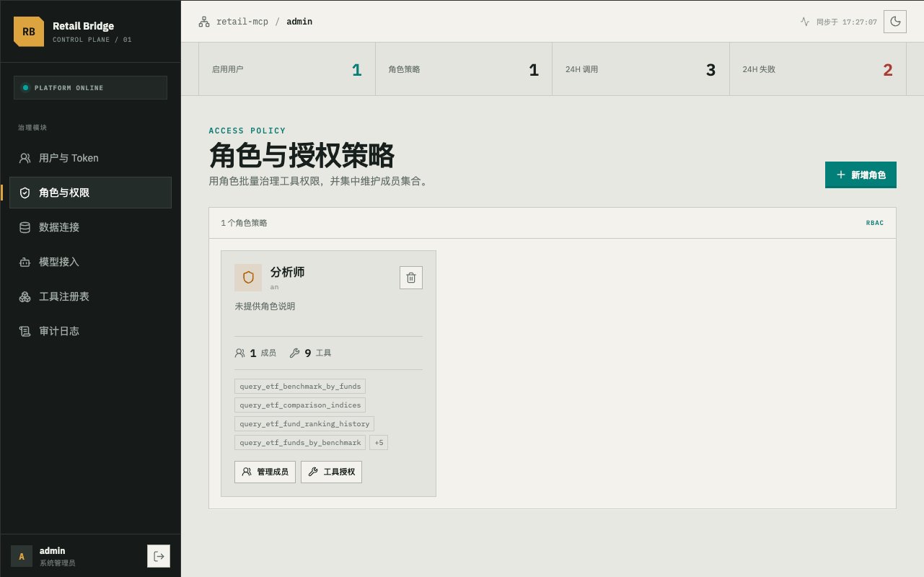Click the 同步于 17:27:07 sync time
This screenshot has height=577, width=924.
846,22
